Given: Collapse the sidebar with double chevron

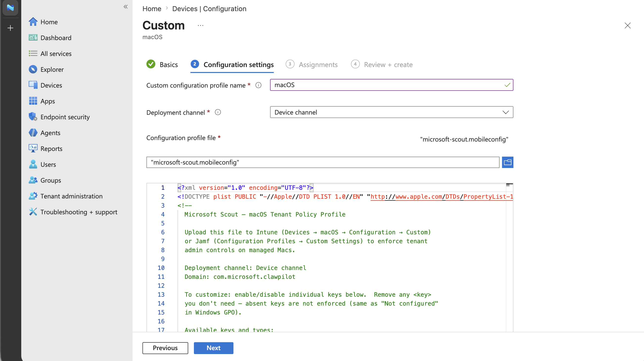Looking at the screenshot, I should click(x=126, y=7).
